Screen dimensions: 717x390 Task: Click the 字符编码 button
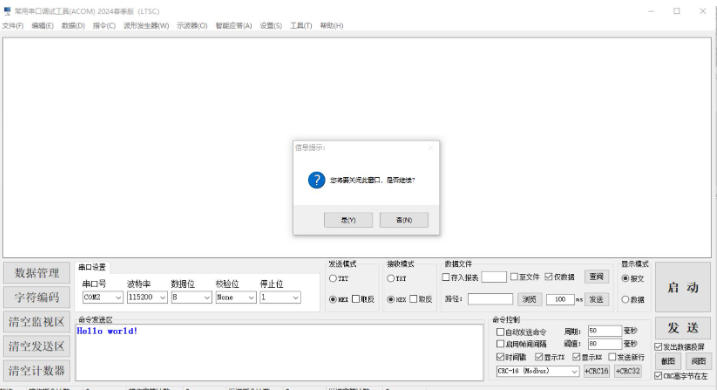(37, 297)
